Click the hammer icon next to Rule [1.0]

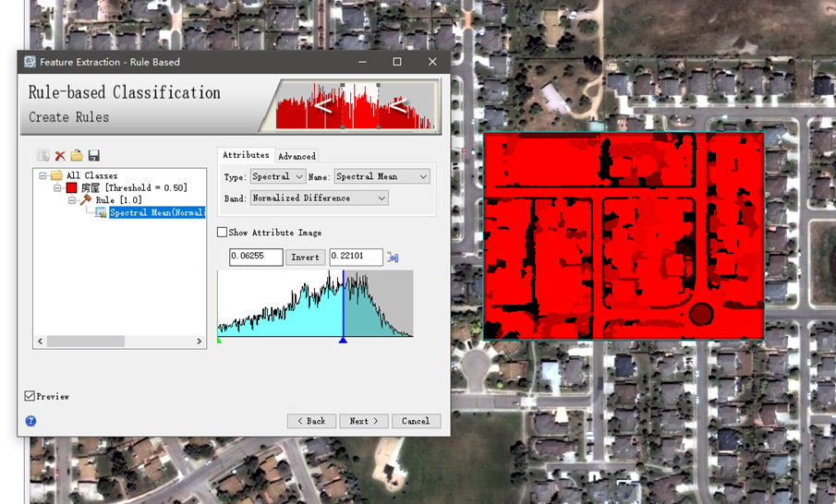click(x=86, y=199)
